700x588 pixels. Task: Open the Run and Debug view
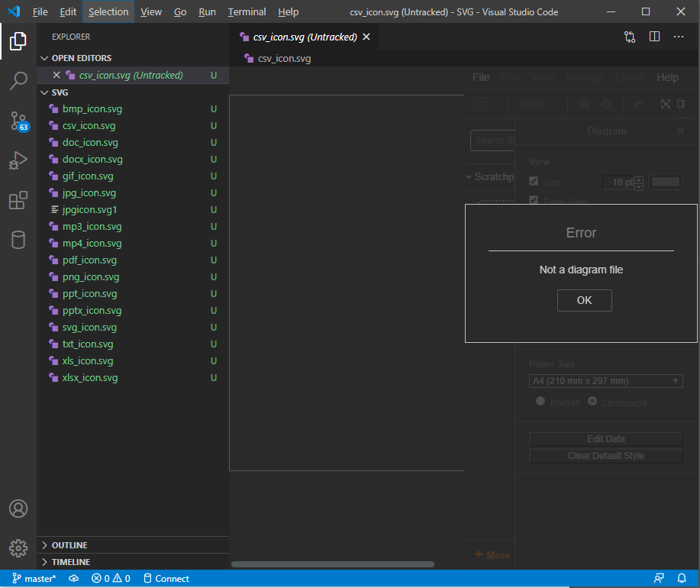point(18,160)
